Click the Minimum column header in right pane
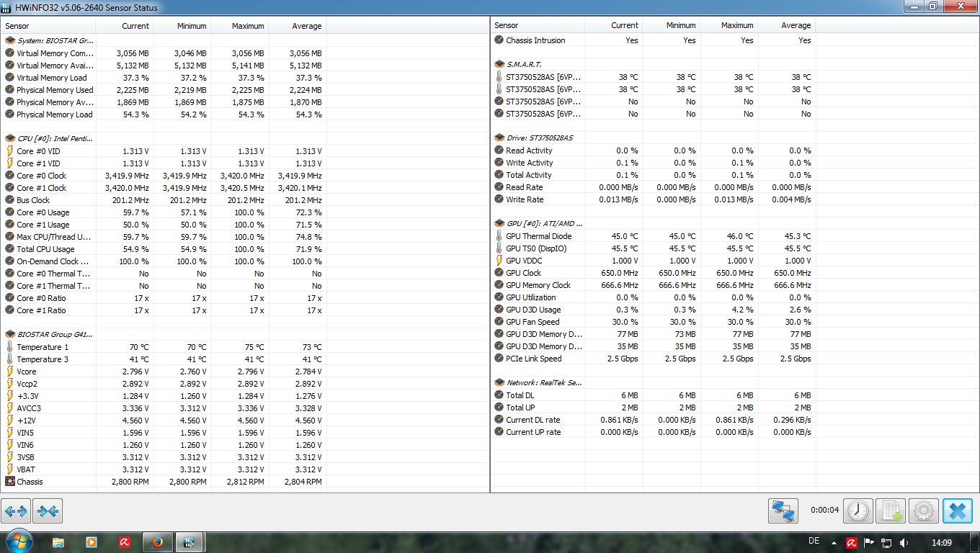Image resolution: width=980 pixels, height=553 pixels. click(672, 26)
